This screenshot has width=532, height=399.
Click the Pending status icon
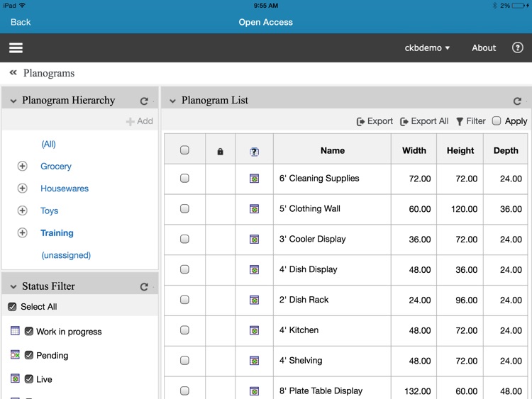[15, 354]
